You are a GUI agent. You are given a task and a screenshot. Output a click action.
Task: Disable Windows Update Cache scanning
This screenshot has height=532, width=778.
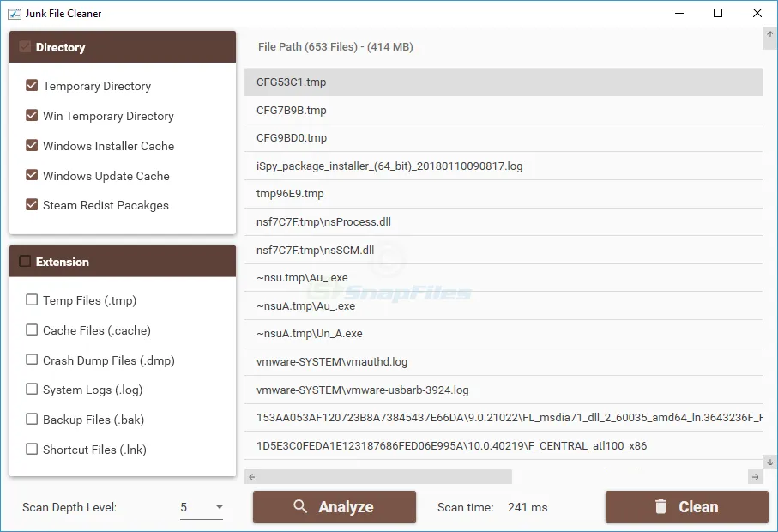point(32,175)
